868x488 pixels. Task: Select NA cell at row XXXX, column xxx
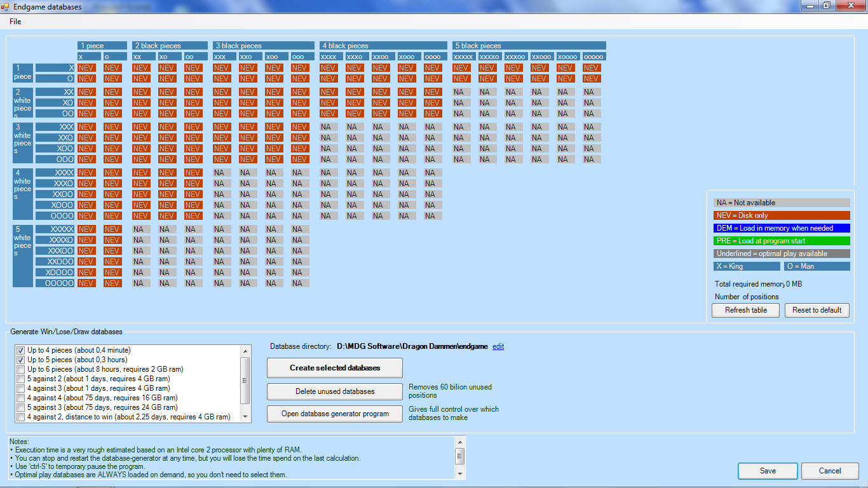[x=222, y=172]
